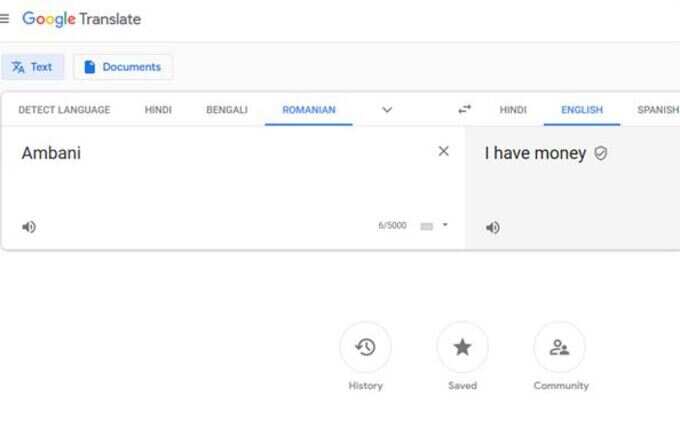This screenshot has width=680, height=428.
Task: Choose Hindi as source language
Action: (x=158, y=110)
